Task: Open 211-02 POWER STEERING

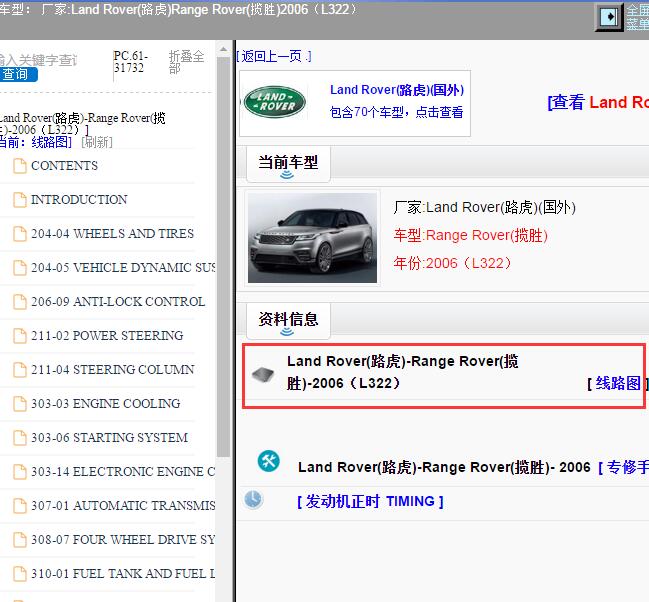Action: [107, 335]
